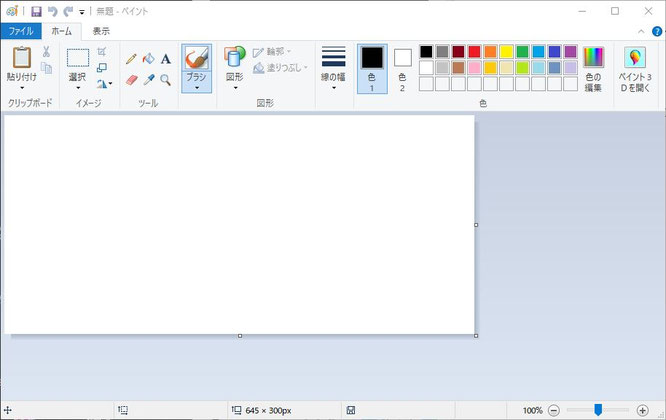Open the ブラシ brush dropdown
The image size is (666, 420).
[197, 88]
